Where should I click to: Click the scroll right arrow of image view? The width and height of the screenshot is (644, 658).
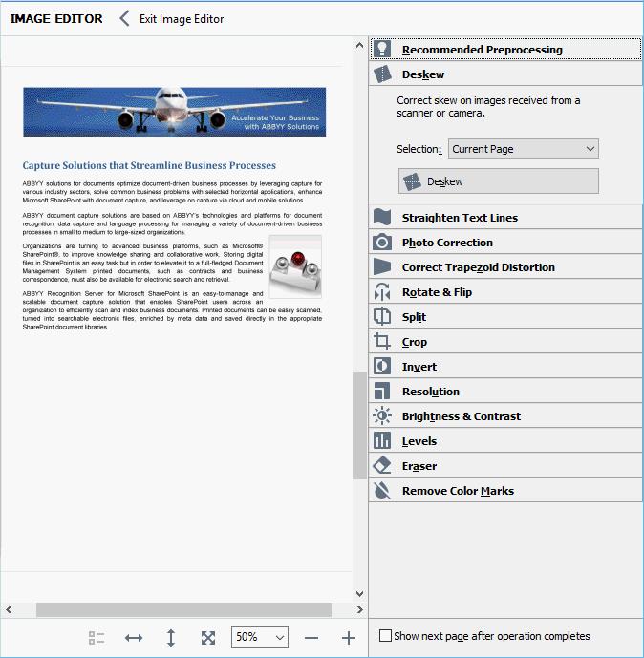click(x=359, y=609)
